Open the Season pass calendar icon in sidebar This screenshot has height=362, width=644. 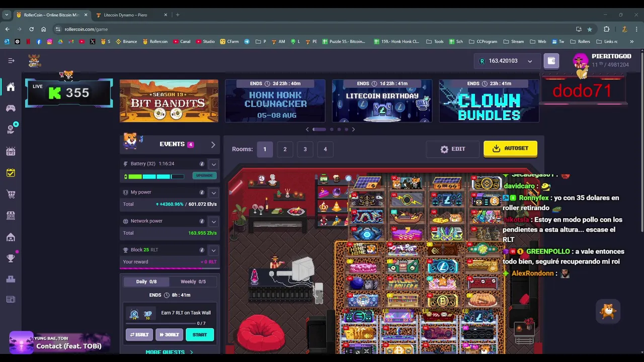pos(11,151)
